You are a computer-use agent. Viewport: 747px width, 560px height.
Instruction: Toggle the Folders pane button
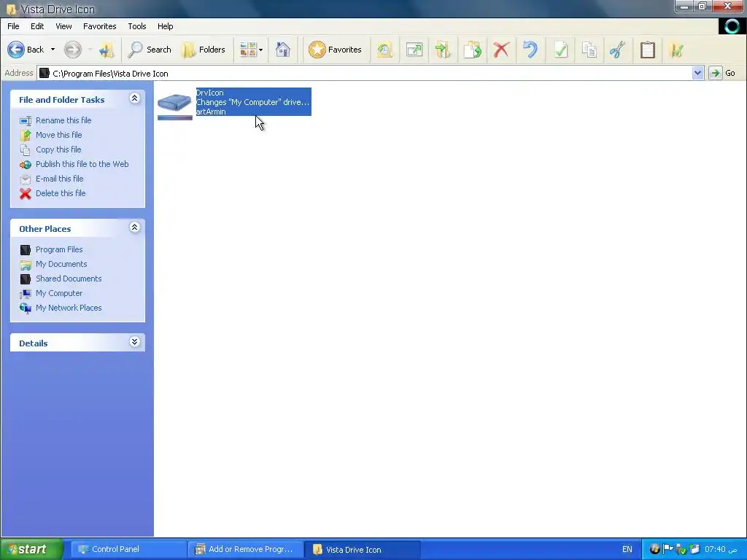(x=204, y=50)
